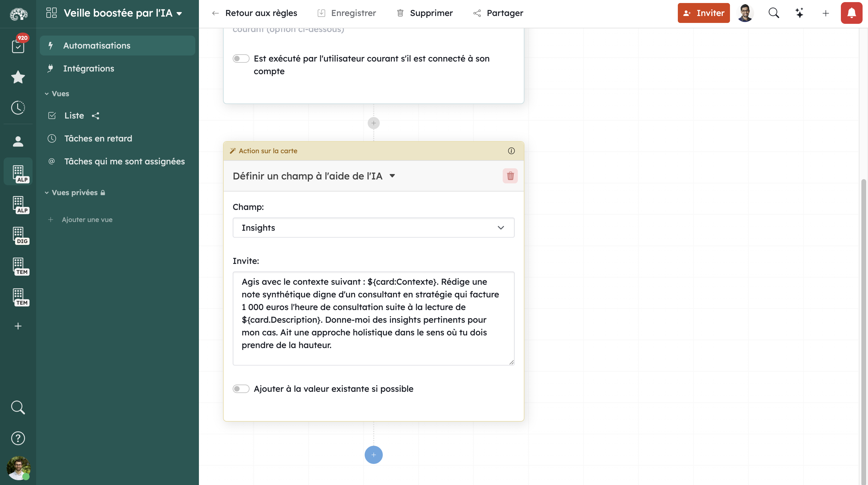Open the Insights field dropdown
The image size is (868, 485).
coord(501,228)
